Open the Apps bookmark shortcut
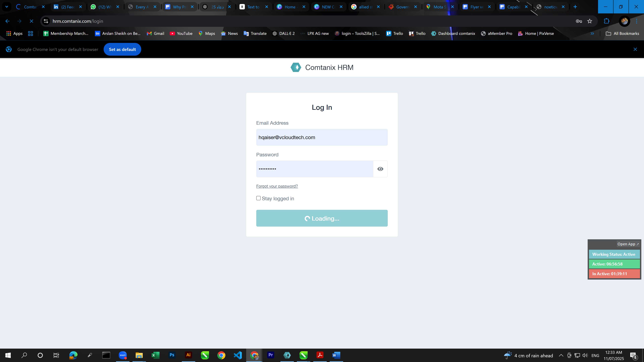644x362 pixels. 14,34
